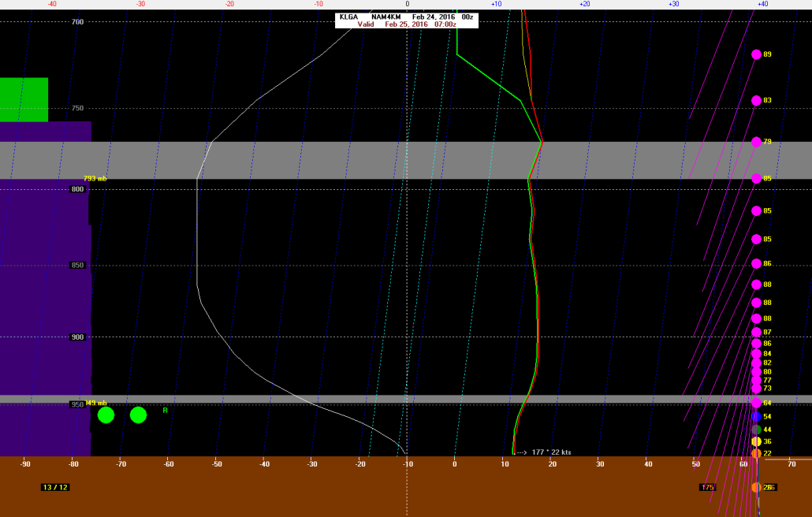Click the yellow 36 moisture marker

[755, 442]
